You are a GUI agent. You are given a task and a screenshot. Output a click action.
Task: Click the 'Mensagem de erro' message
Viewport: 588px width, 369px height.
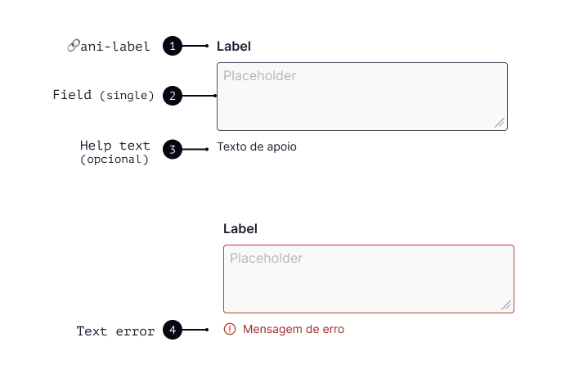click(x=294, y=329)
